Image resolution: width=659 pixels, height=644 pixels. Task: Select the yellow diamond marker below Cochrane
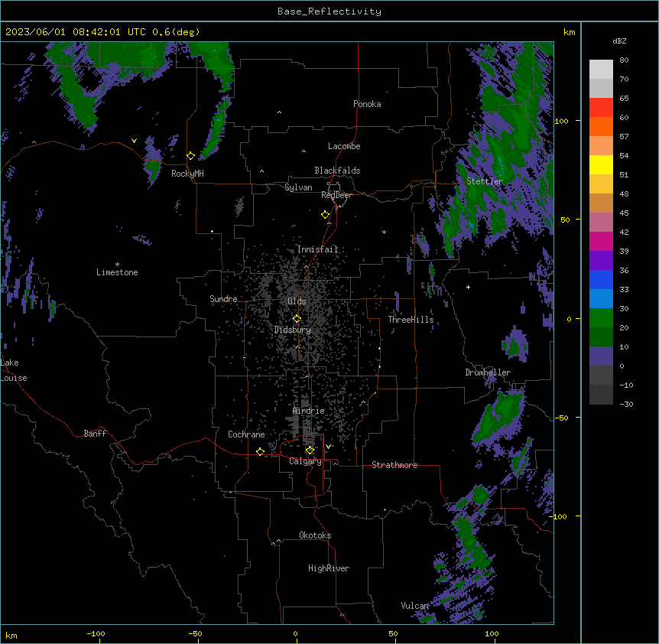pyautogui.click(x=260, y=451)
